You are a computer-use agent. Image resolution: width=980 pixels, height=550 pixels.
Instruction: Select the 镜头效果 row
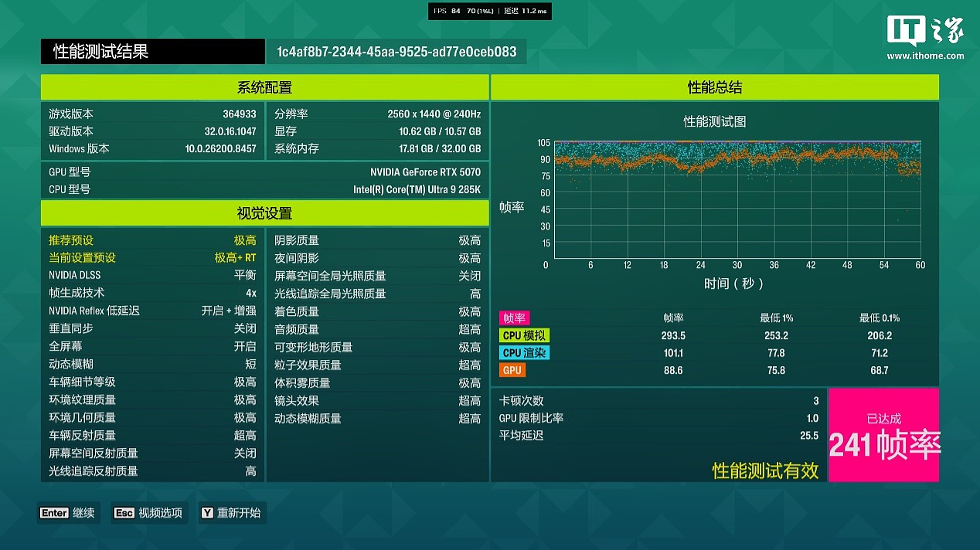click(x=377, y=400)
